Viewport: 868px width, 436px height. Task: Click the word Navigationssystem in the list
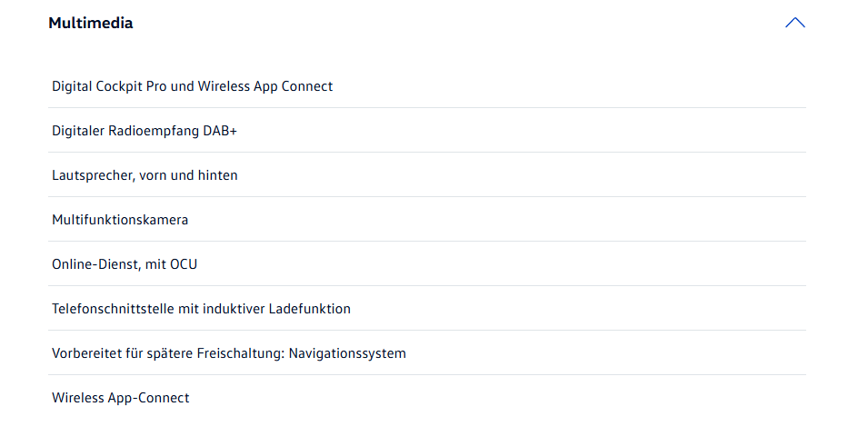[x=347, y=353]
